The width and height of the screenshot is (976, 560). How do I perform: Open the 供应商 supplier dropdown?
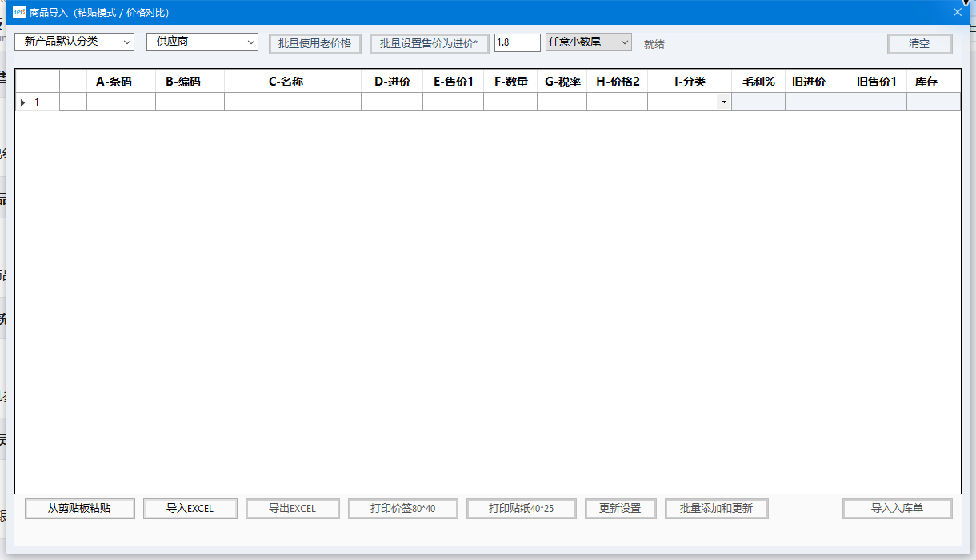click(202, 42)
